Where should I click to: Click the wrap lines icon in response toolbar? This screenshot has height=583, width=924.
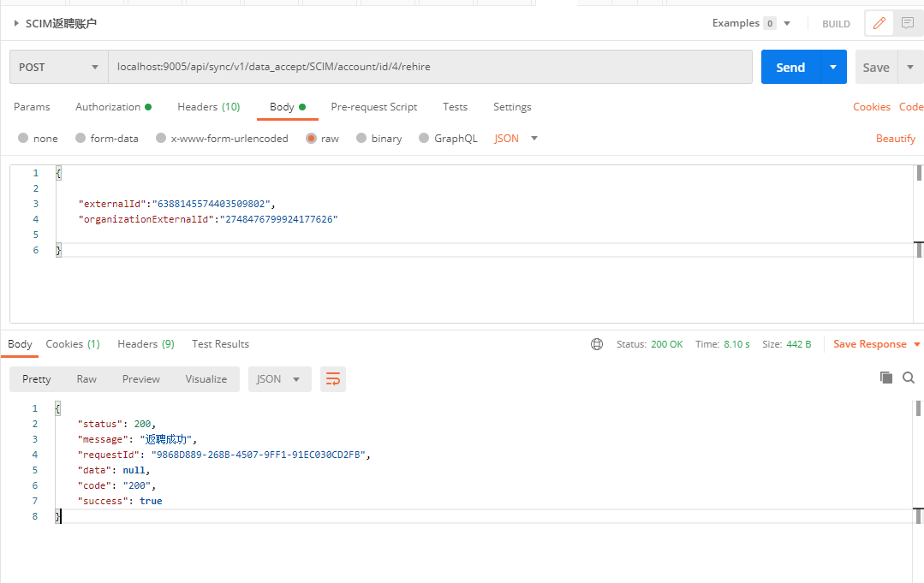(x=332, y=379)
